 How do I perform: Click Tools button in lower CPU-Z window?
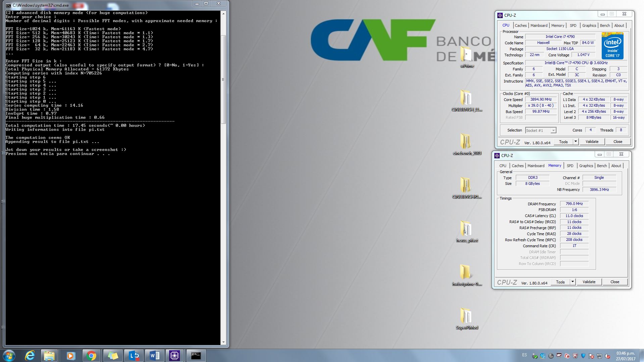560,282
